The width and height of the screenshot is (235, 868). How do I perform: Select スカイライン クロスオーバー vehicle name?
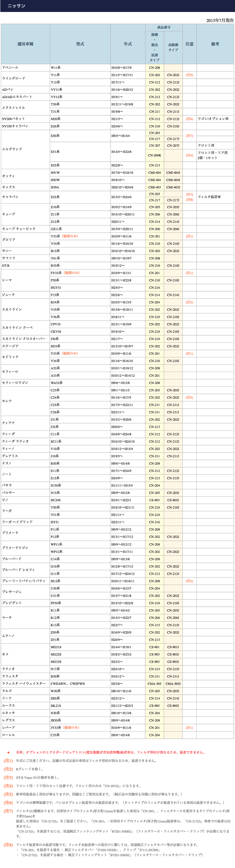point(24,339)
